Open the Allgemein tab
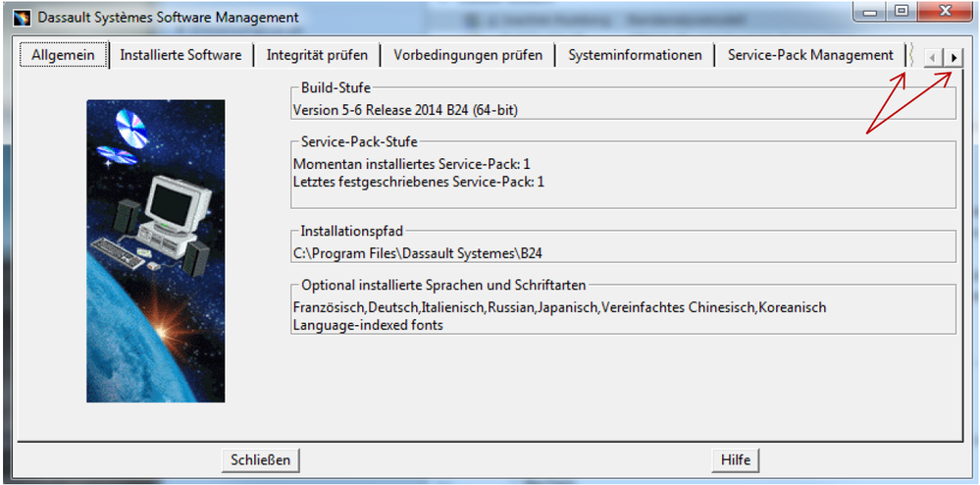 [63, 55]
